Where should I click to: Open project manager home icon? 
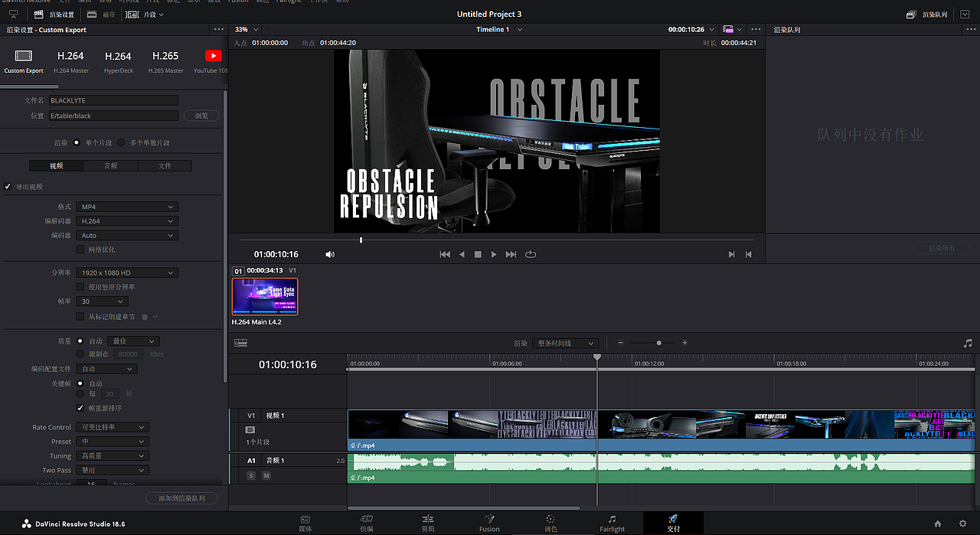[x=938, y=524]
